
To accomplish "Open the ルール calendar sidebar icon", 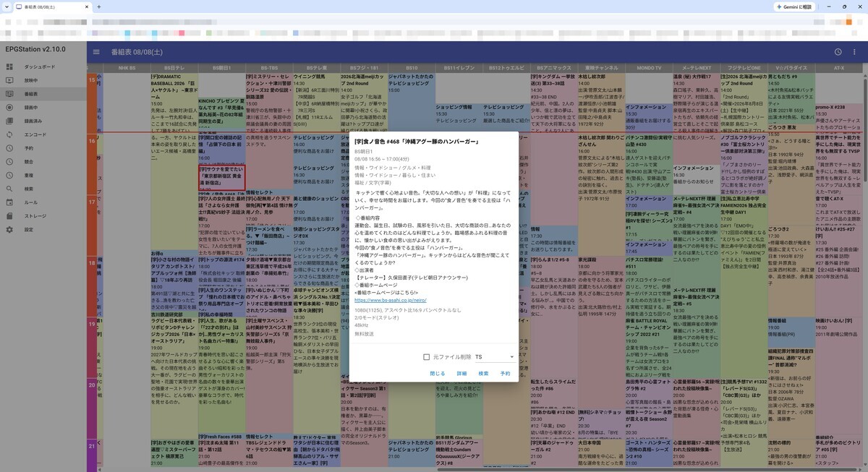I will tap(9, 202).
